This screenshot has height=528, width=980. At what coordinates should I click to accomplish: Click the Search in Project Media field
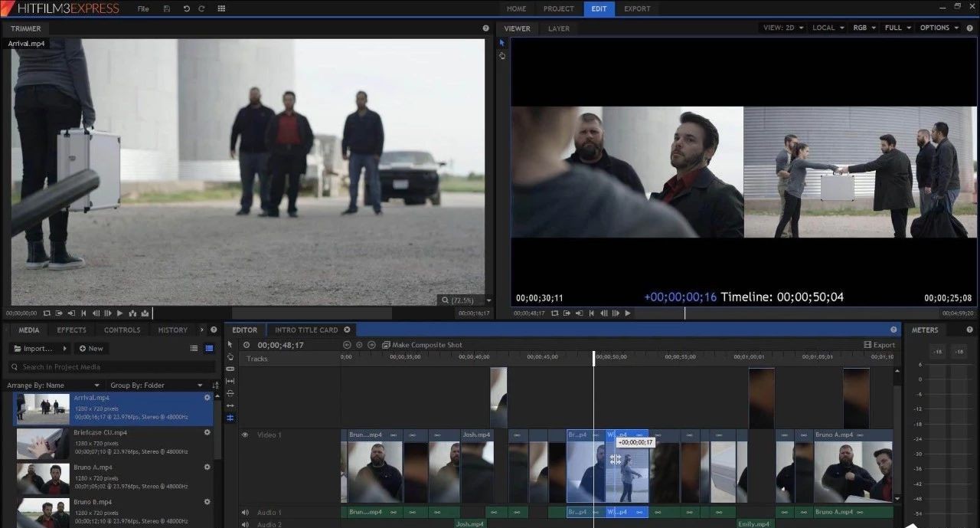(111, 367)
